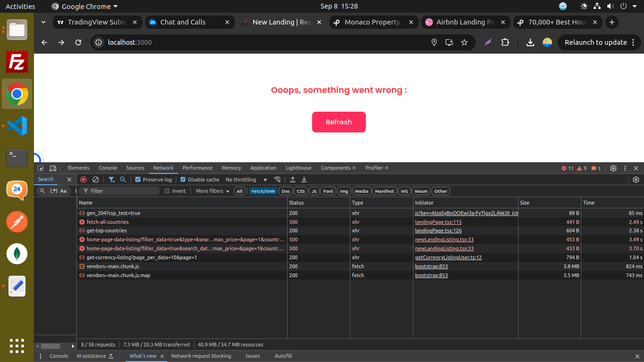The image size is (644, 362).
Task: Uncheck the Preserve log checkbox
Action: pyautogui.click(x=138, y=180)
